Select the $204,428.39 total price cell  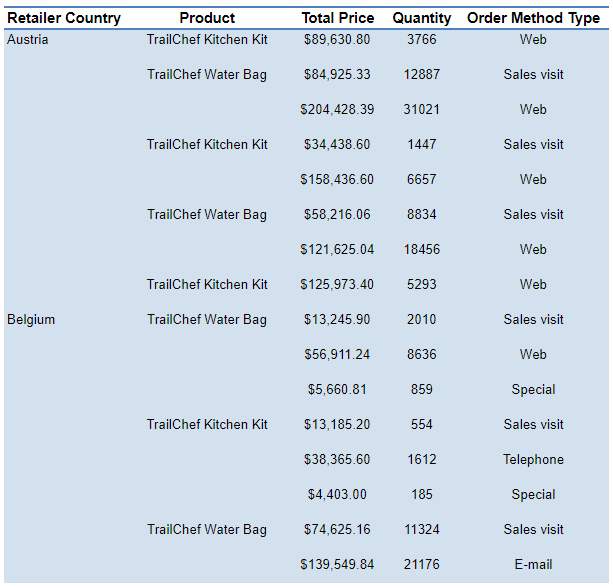(337, 110)
